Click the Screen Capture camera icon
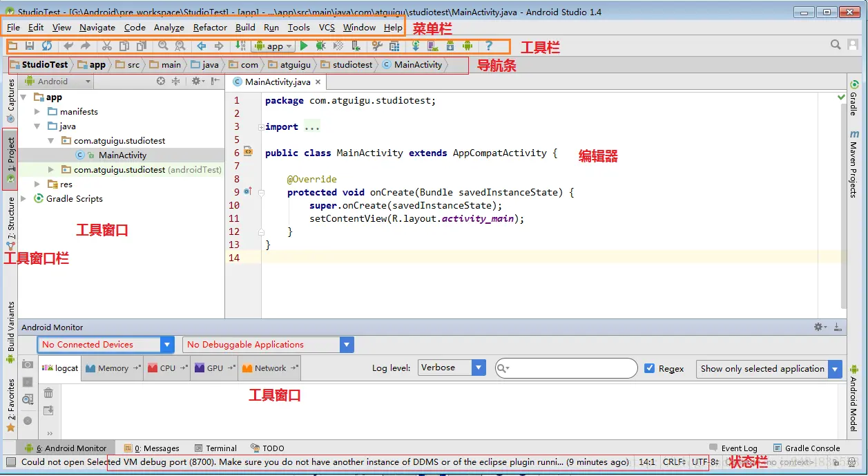Screen dimensions: 868x476 (28, 364)
